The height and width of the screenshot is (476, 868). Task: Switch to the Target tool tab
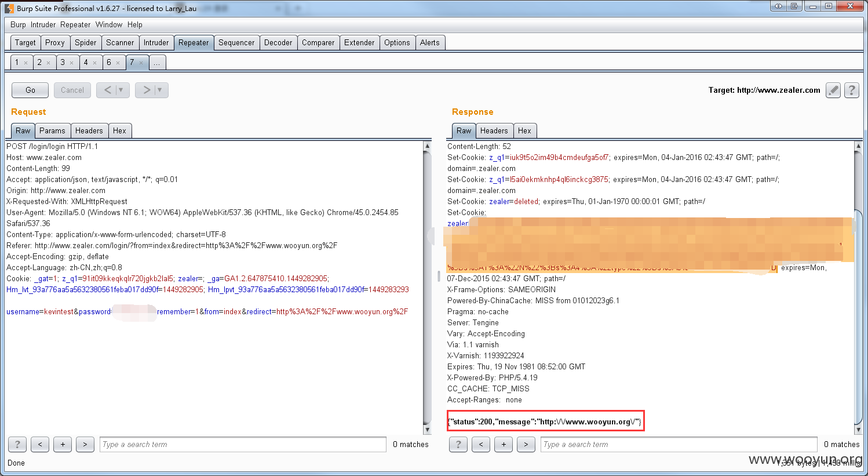[x=25, y=42]
